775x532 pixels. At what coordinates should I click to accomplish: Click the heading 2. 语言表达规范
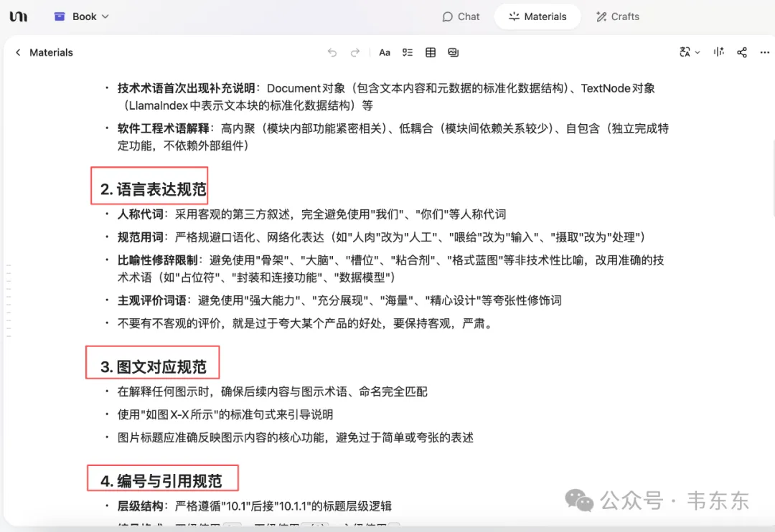154,189
